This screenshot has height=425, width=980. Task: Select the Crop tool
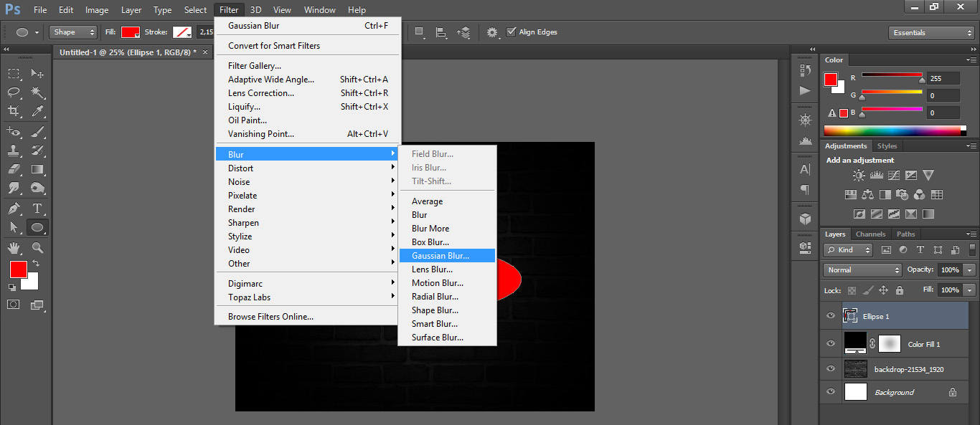14,111
